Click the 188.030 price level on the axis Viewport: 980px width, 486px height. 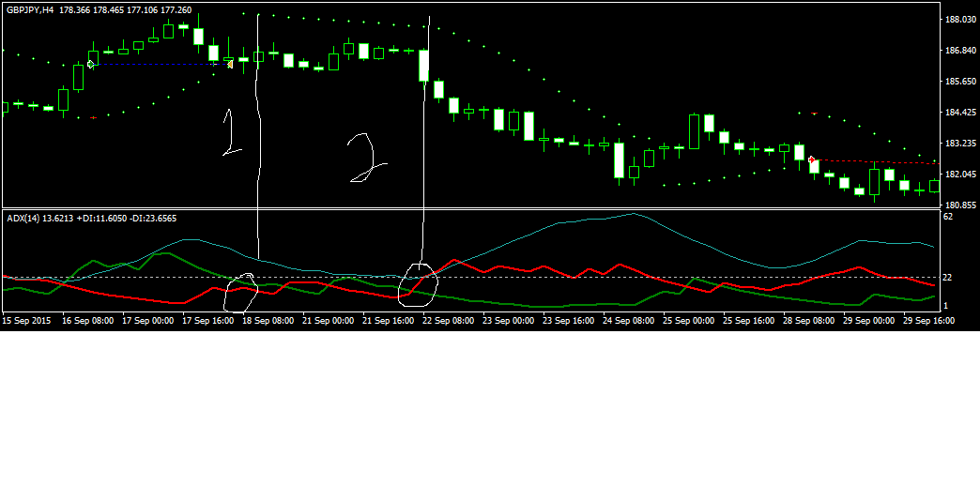click(x=957, y=20)
